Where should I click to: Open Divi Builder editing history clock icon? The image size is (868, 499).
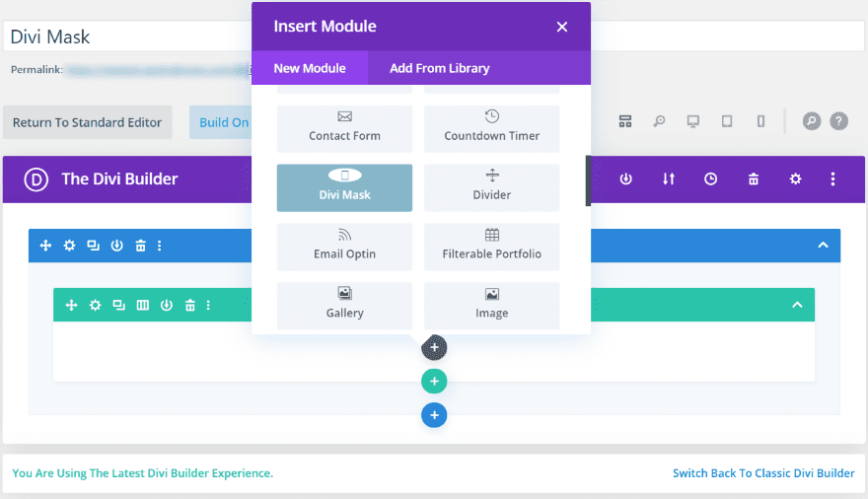click(711, 178)
